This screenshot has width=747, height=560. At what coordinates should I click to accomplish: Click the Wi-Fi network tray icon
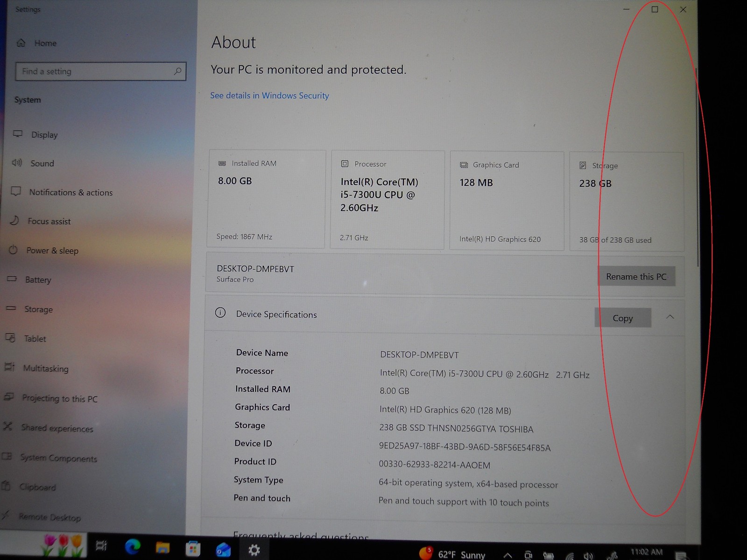pyautogui.click(x=570, y=556)
